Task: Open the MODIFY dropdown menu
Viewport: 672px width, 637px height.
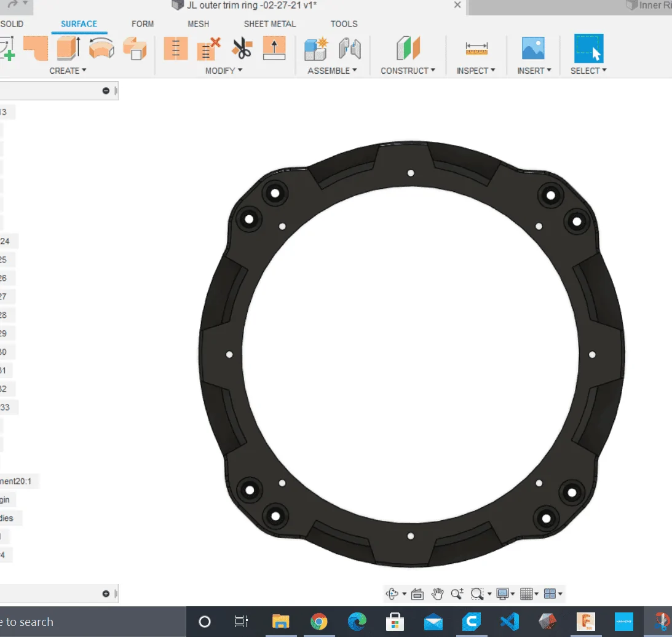Action: 224,71
